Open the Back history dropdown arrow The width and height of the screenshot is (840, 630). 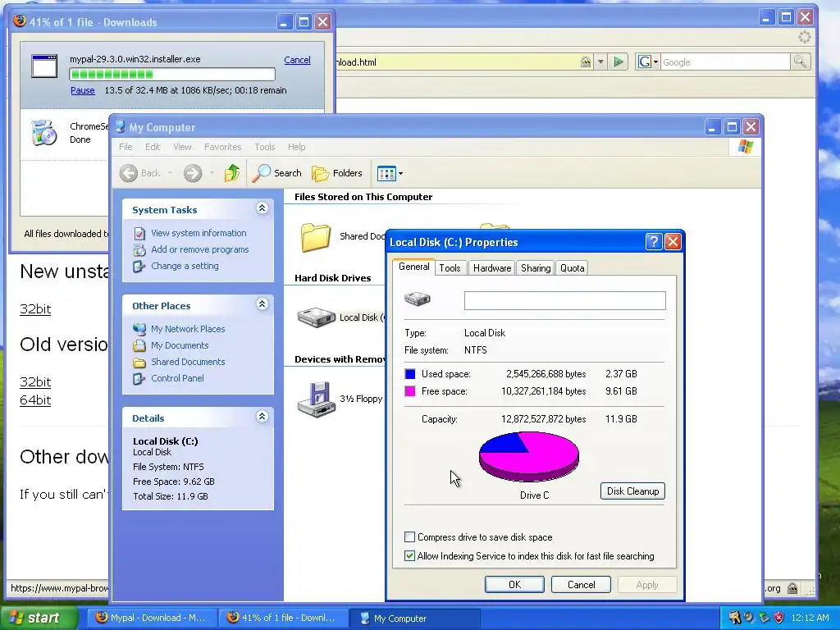[x=170, y=173]
